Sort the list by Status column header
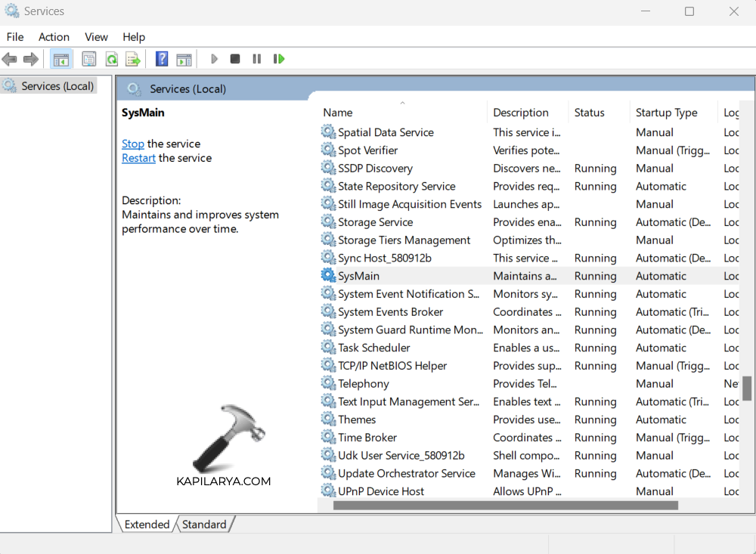Image resolution: width=756 pixels, height=554 pixels. 589,113
